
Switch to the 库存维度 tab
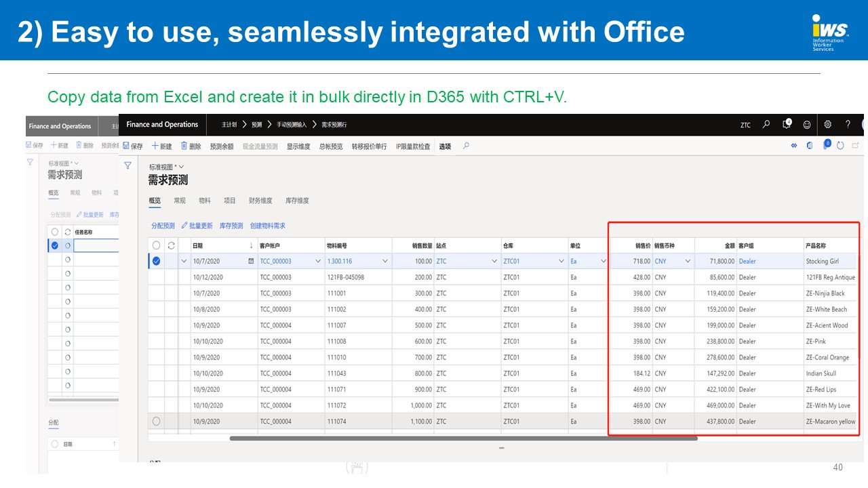[297, 201]
